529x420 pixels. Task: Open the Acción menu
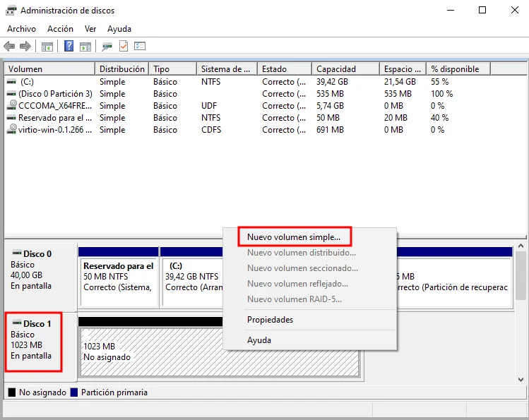(60, 29)
